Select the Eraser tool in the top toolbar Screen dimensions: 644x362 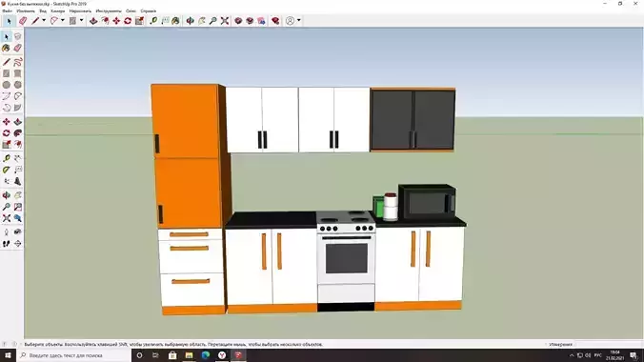[x=23, y=21]
